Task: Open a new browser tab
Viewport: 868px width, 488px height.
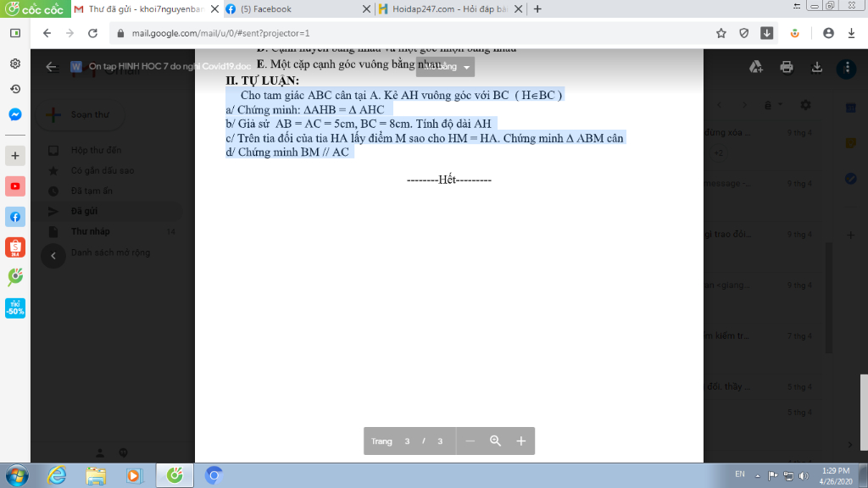Action: [537, 8]
